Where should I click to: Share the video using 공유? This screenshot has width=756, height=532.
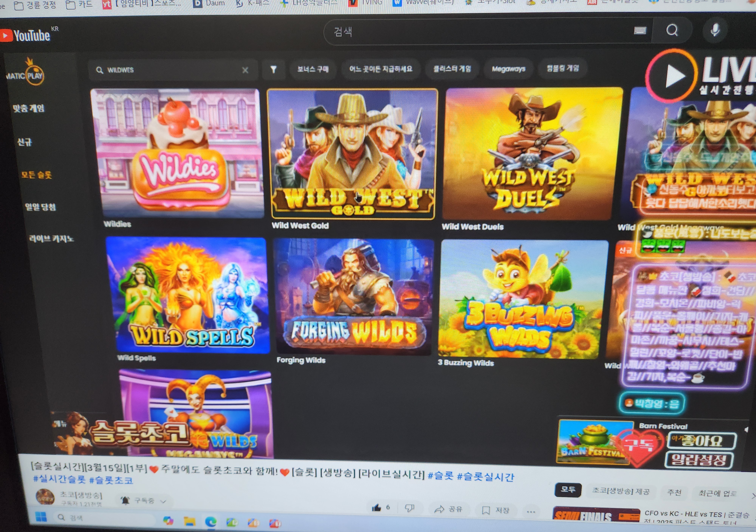tap(448, 509)
